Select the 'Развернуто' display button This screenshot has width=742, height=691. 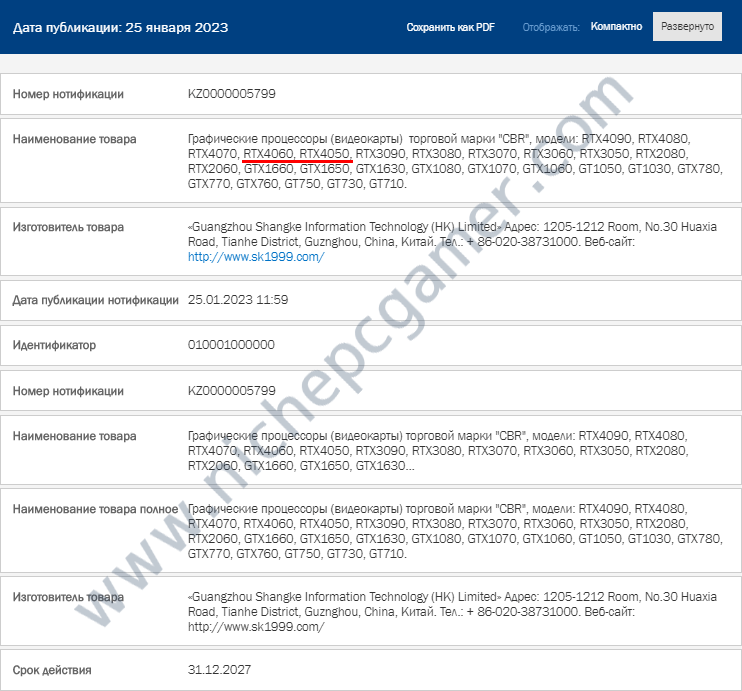pyautogui.click(x=687, y=27)
